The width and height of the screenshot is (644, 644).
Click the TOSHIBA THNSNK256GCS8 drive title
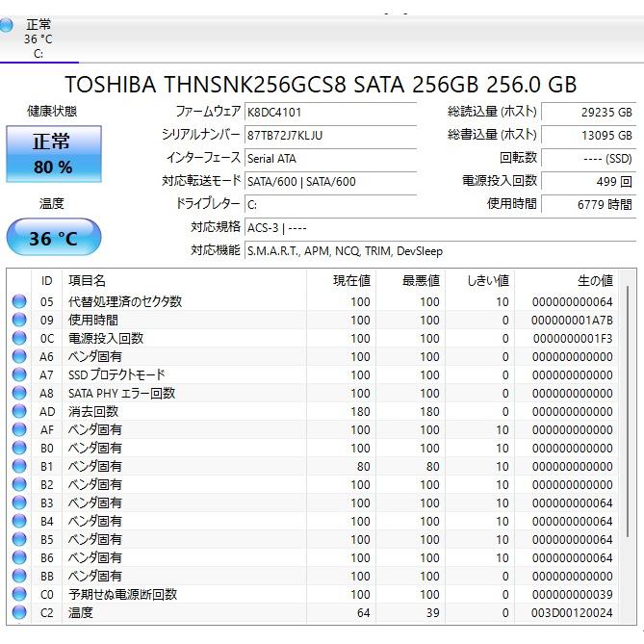pos(321,84)
